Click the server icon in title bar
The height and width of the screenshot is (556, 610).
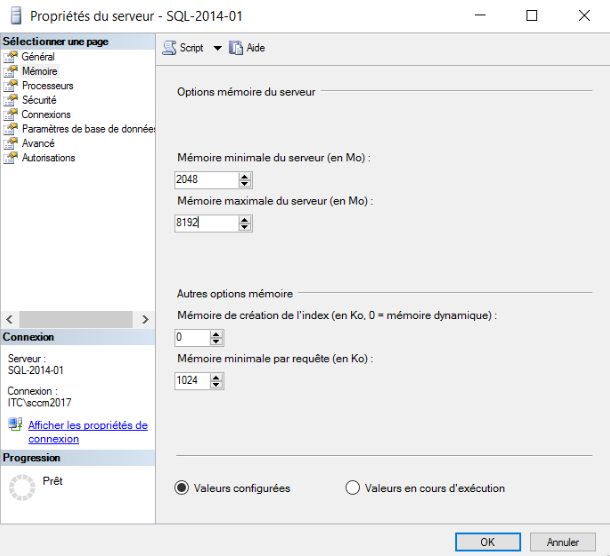[x=16, y=16]
